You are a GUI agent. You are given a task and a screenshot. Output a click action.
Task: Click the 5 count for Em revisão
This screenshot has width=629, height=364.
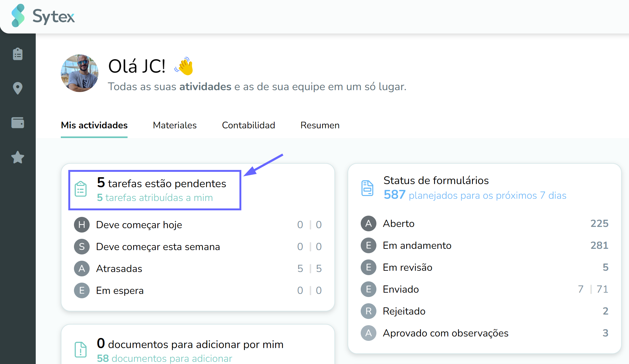click(x=605, y=267)
